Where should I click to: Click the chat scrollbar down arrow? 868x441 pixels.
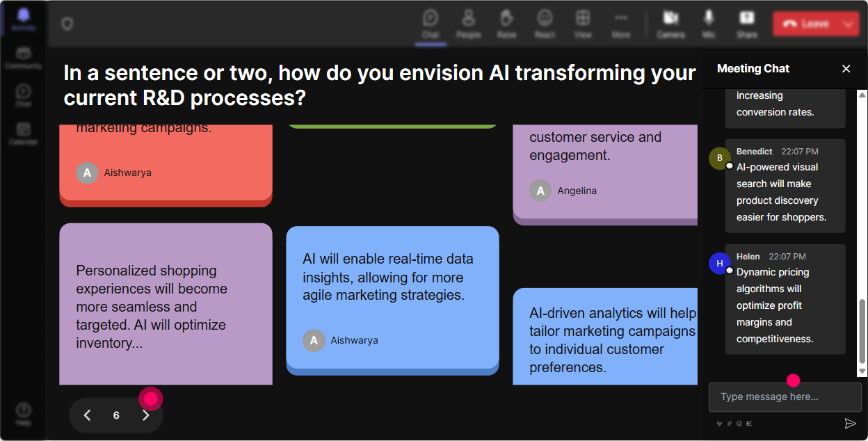(862, 371)
